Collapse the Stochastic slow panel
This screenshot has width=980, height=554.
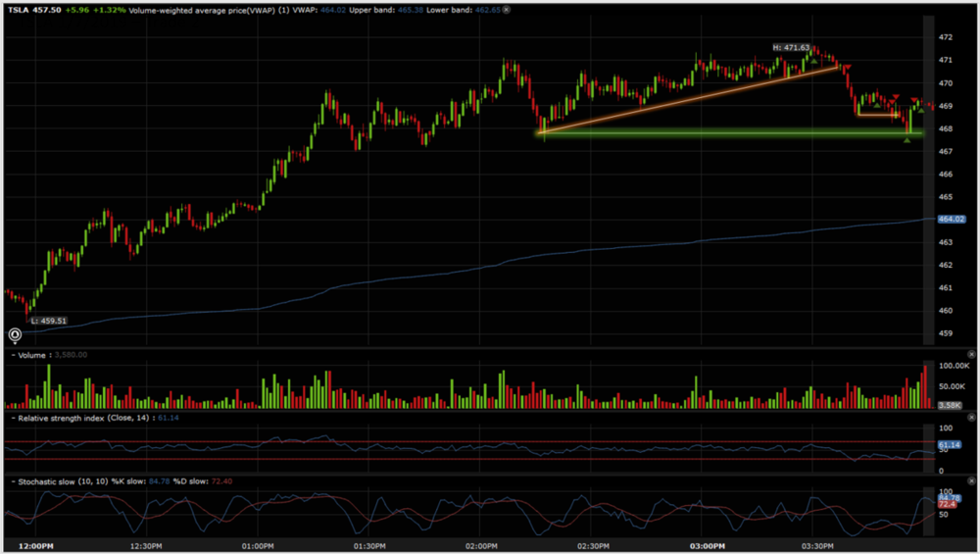14,481
